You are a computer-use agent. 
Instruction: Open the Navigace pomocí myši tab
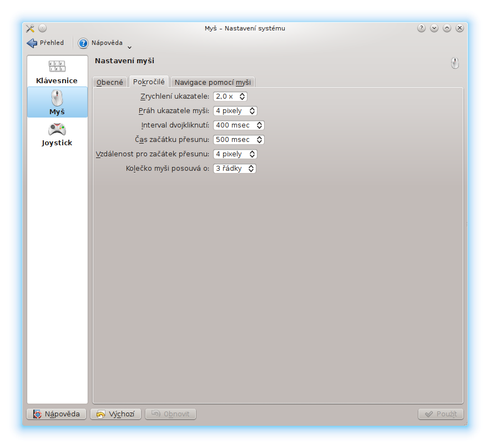pos(213,82)
